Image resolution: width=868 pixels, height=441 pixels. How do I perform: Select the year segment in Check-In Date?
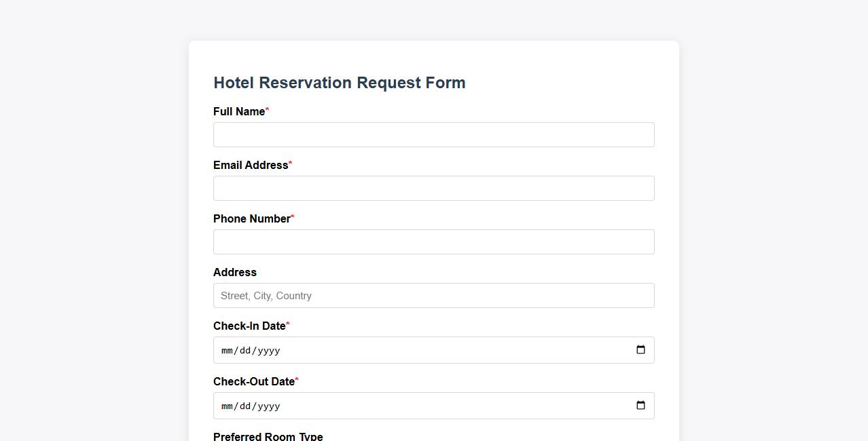click(x=268, y=350)
